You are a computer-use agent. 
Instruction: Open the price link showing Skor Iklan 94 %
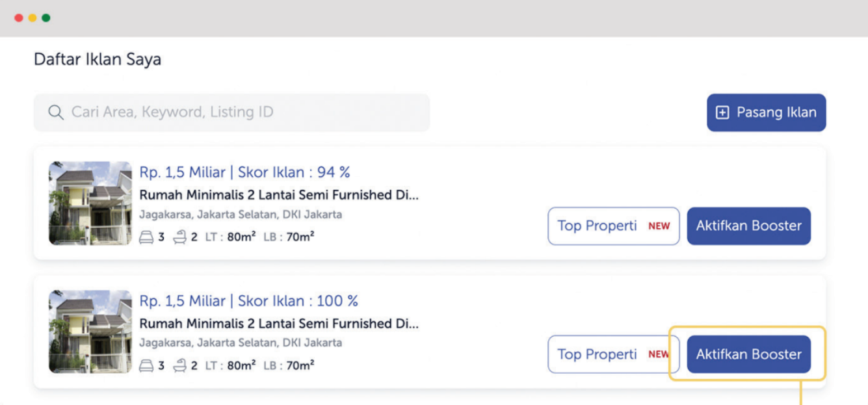pos(244,172)
